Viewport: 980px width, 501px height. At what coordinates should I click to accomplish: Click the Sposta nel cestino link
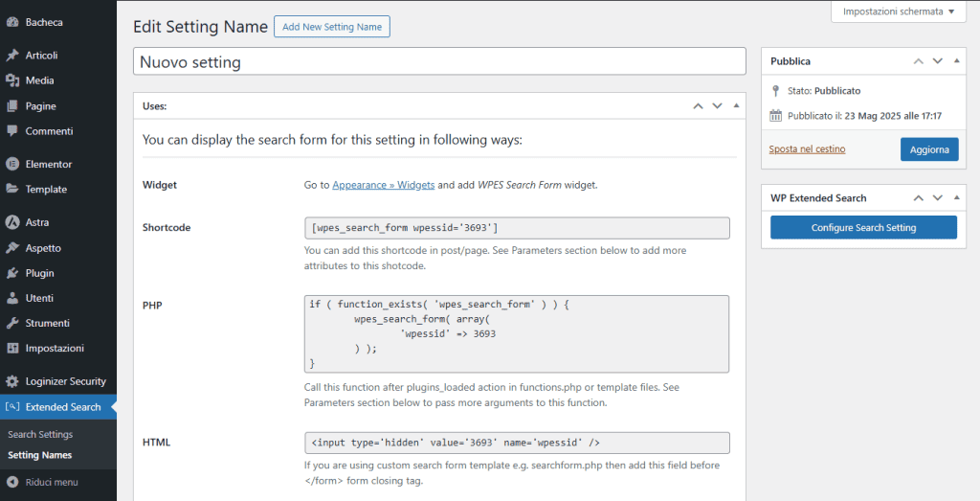[807, 148]
